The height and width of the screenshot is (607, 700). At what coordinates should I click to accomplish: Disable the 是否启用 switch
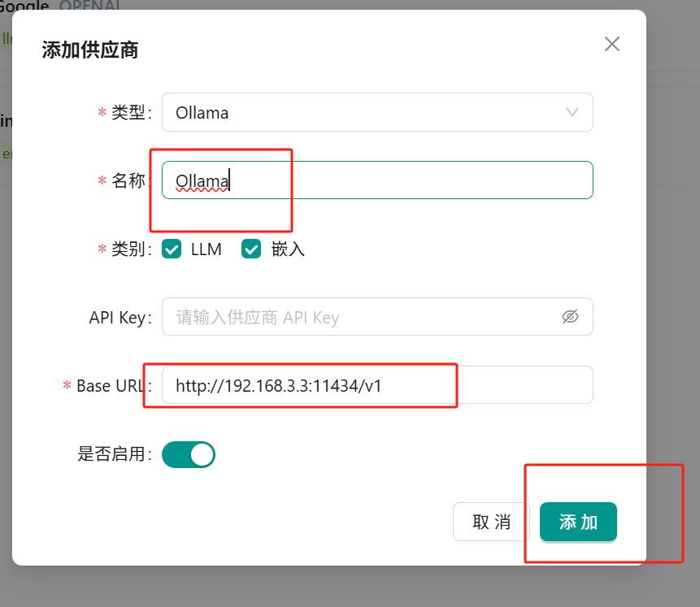click(x=189, y=454)
